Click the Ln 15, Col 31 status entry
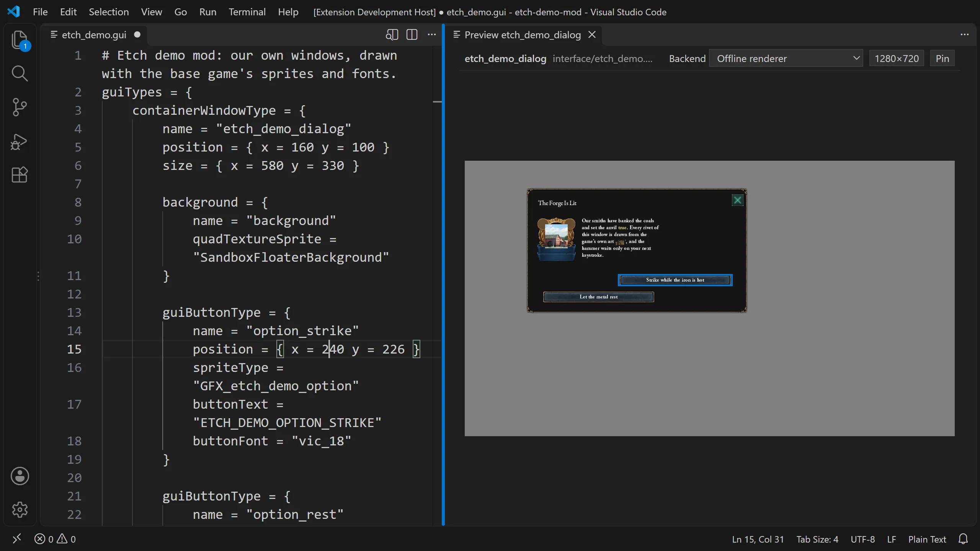 pos(758,539)
